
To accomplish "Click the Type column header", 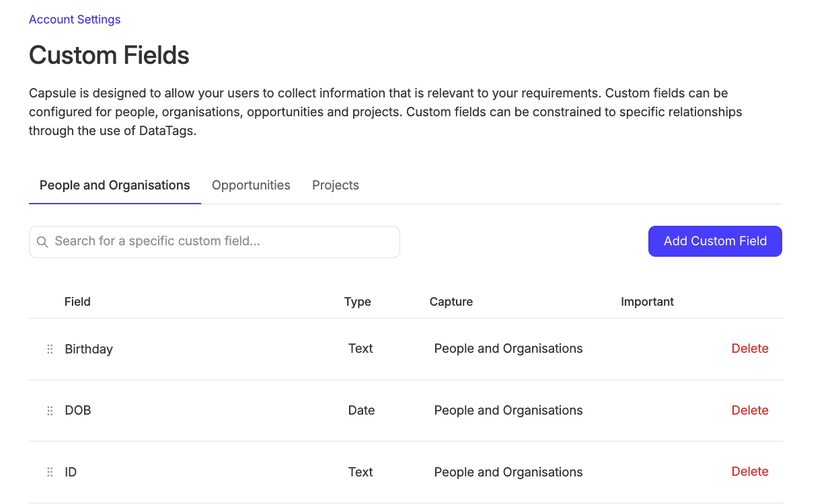I will [x=358, y=302].
